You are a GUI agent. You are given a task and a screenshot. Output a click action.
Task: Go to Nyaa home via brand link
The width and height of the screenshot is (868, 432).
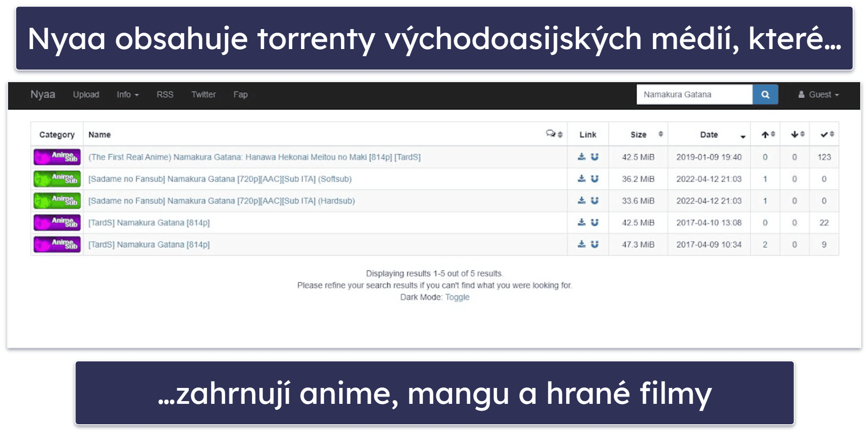(x=43, y=94)
